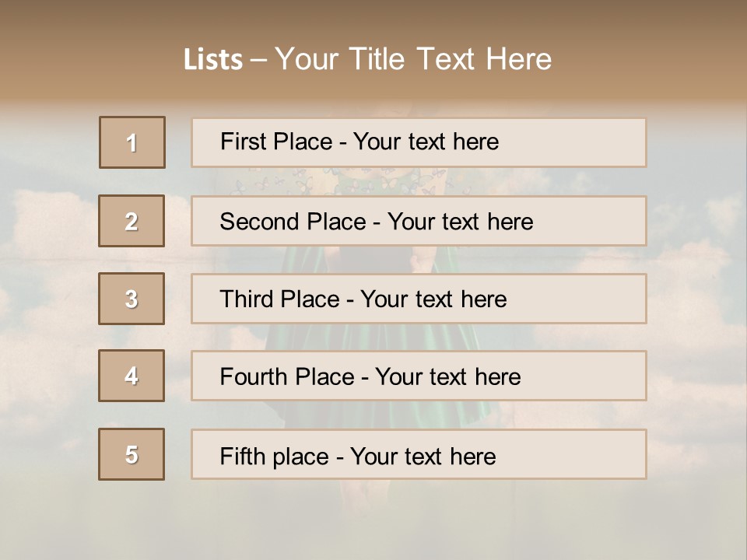Click 'Your text here' after 'First Place'
Viewport: 747px width, 560px height.
(426, 142)
